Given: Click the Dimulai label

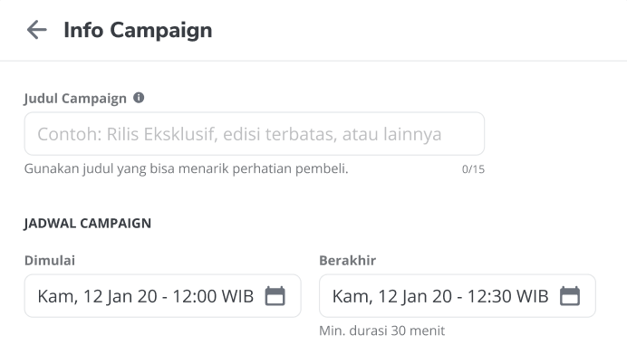Looking at the screenshot, I should (50, 261).
